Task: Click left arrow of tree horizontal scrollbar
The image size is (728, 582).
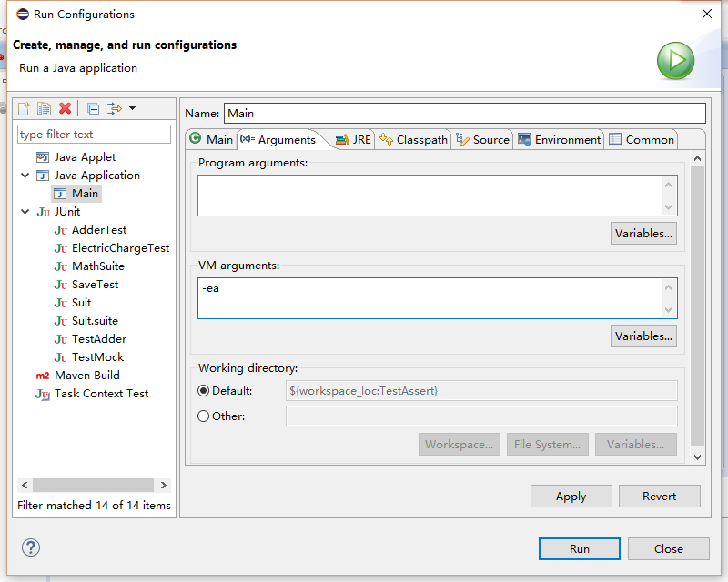Action: click(25, 485)
